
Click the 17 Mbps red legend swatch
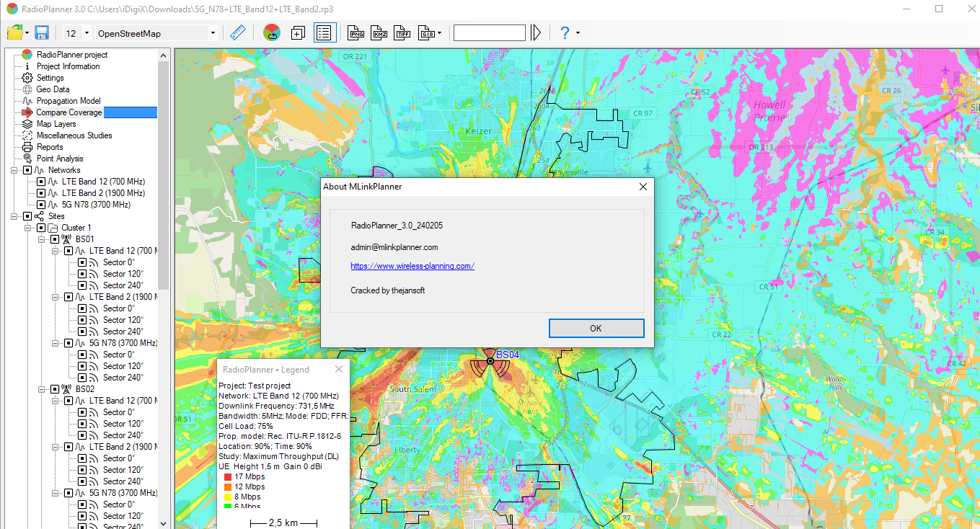227,477
